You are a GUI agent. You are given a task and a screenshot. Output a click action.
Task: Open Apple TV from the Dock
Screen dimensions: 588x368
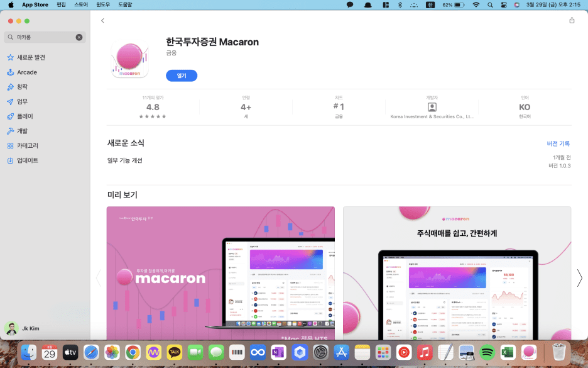click(70, 352)
